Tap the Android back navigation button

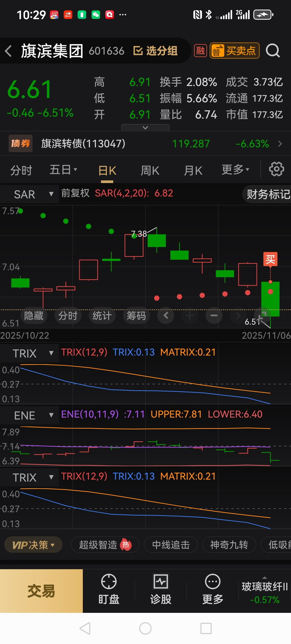click(x=85, y=628)
